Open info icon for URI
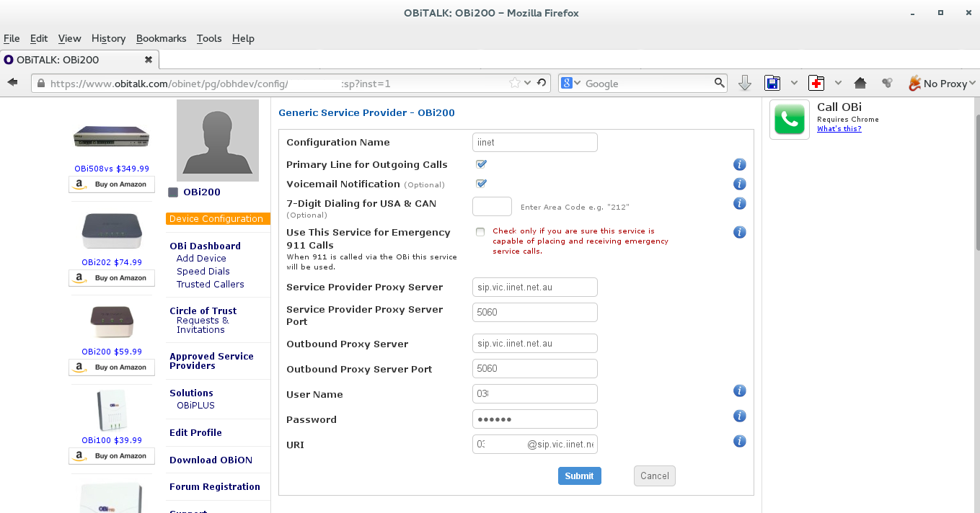The height and width of the screenshot is (513, 980). 739,441
